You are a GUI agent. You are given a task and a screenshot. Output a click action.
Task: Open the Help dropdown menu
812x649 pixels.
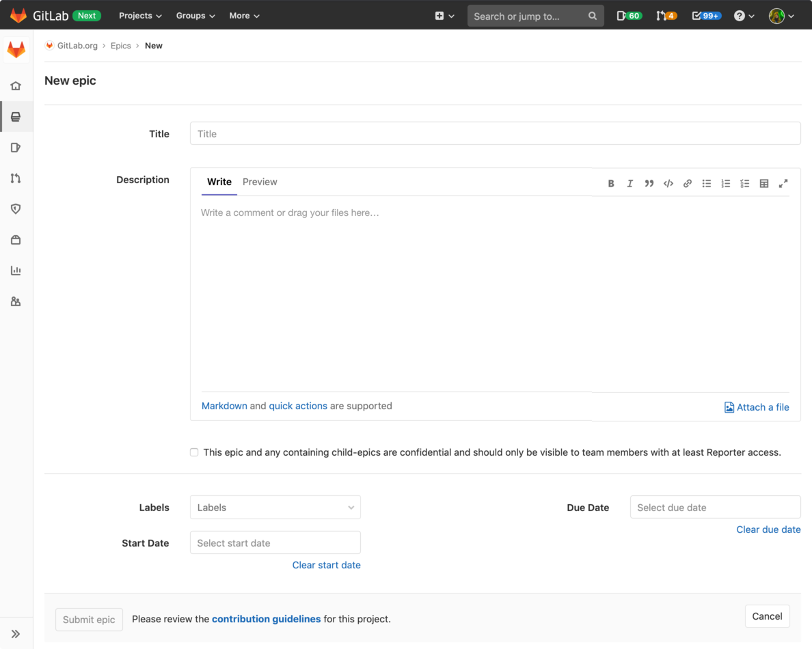click(744, 15)
